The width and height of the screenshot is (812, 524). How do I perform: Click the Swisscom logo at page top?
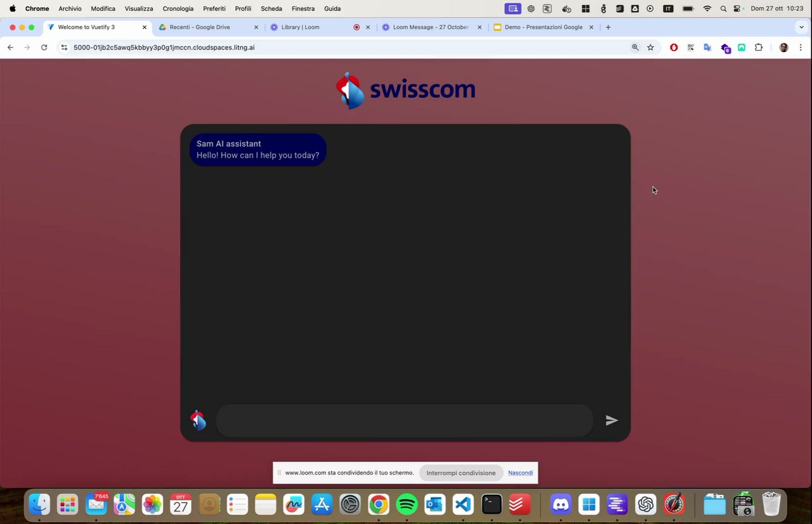(x=405, y=90)
